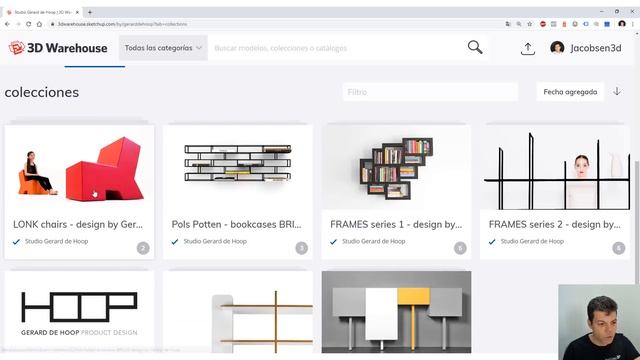The height and width of the screenshot is (360, 640).
Task: Click the browser forward arrow
Action: click(18, 24)
